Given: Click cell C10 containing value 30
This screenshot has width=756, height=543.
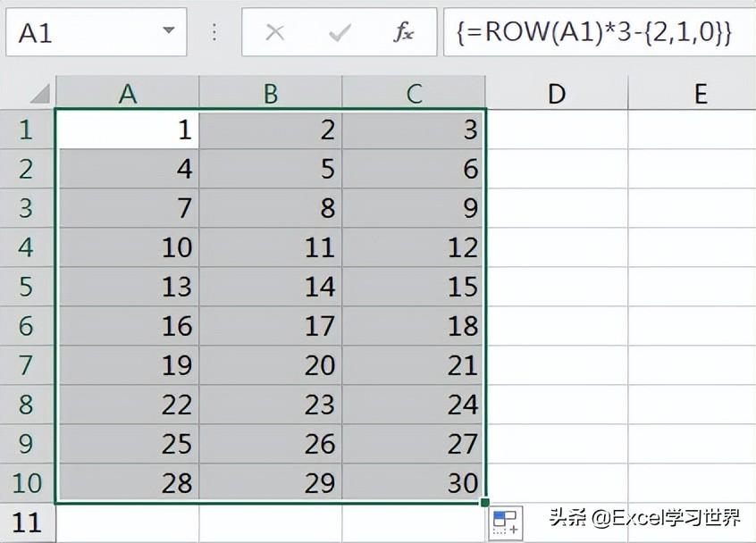Looking at the screenshot, I should [x=414, y=482].
